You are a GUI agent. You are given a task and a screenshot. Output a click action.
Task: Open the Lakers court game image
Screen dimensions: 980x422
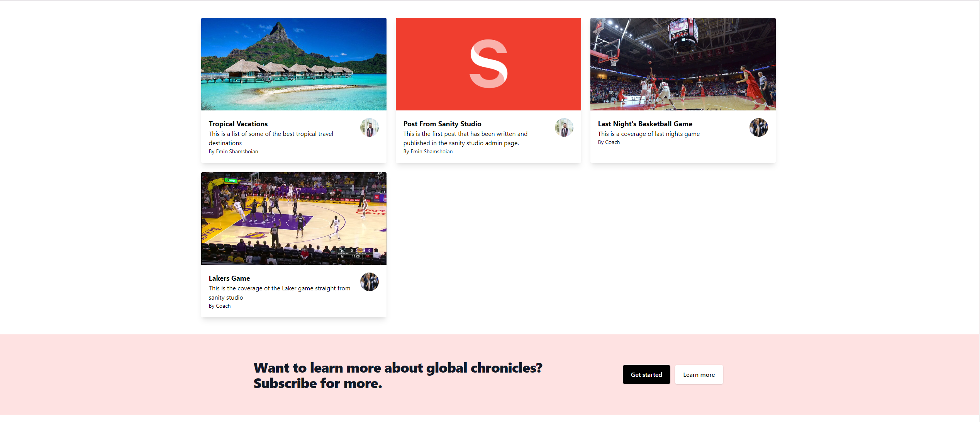pyautogui.click(x=293, y=219)
